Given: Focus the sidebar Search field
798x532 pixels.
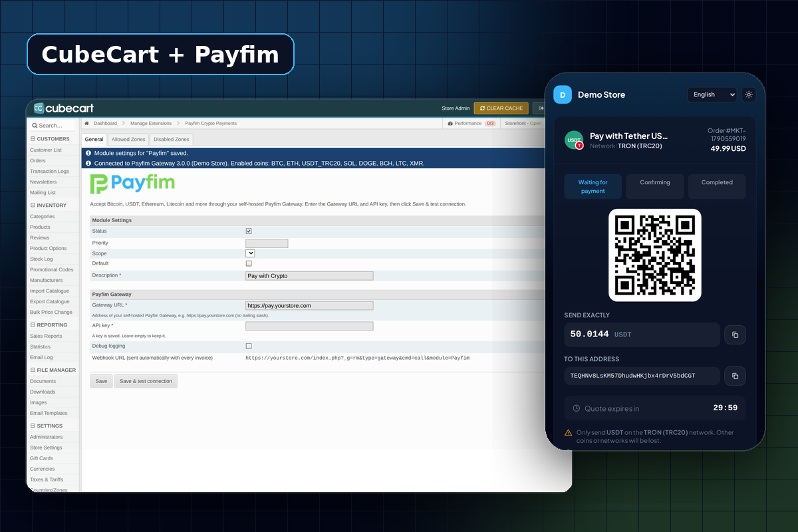Looking at the screenshot, I should pyautogui.click(x=53, y=125).
